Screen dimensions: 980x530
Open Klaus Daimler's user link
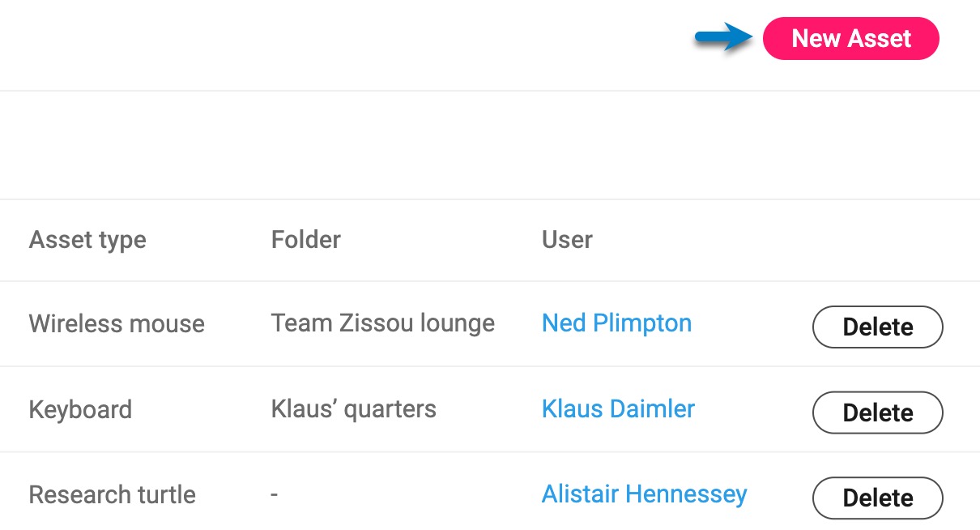[618, 408]
